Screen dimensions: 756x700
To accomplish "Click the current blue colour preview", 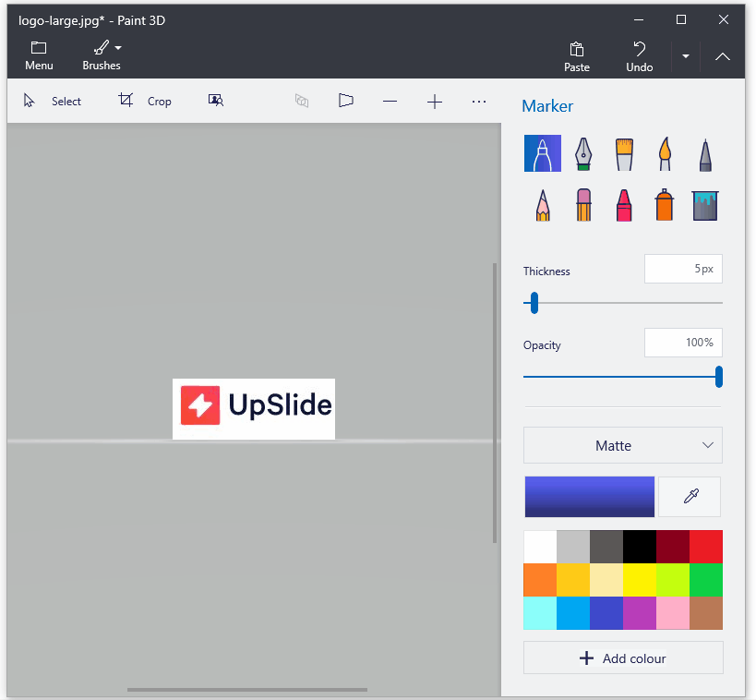I will click(x=590, y=497).
